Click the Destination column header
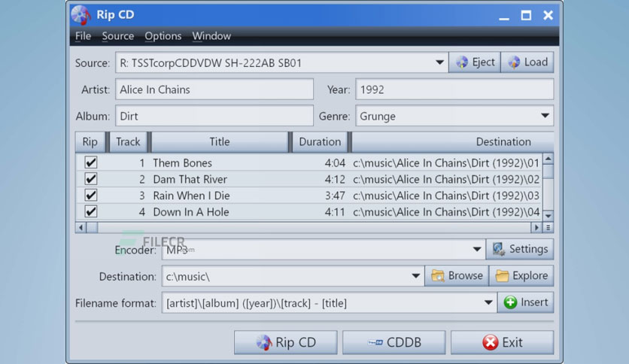Viewport: 629px width, 364px height. [452, 142]
